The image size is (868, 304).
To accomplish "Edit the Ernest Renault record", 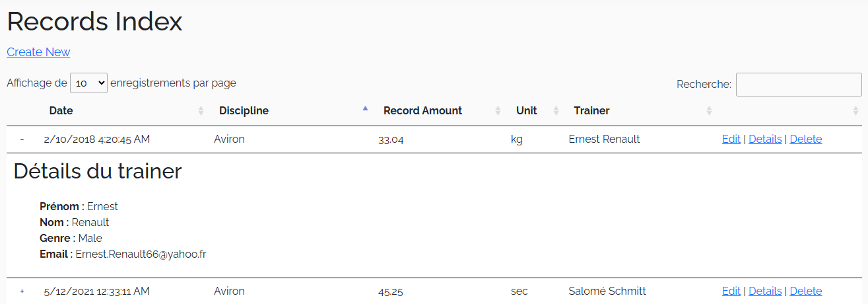I will [731, 139].
